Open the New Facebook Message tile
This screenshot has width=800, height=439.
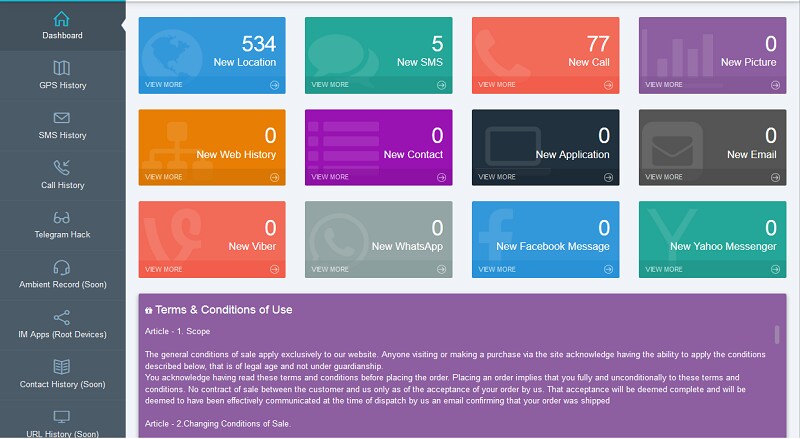tap(545, 239)
